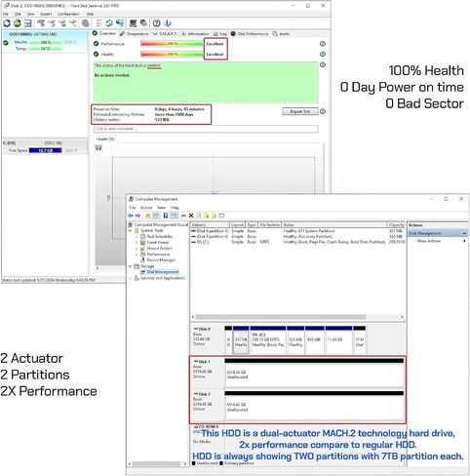Click the forward arrow in Computer Management toolbar

(x=137, y=216)
